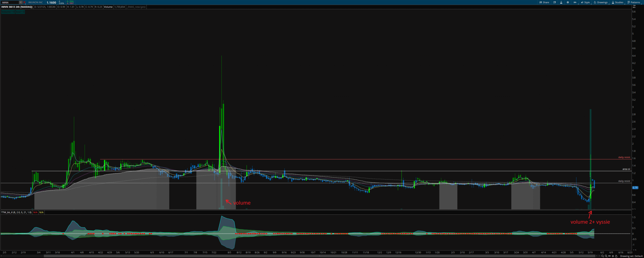
Task: Open the IMNN symbol dropdown arrow
Action: [21, 2]
